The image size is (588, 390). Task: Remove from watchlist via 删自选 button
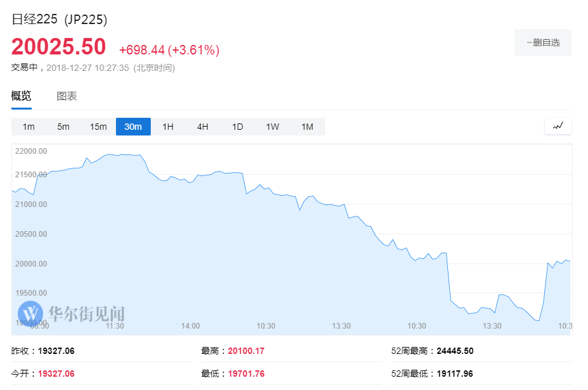pyautogui.click(x=543, y=42)
